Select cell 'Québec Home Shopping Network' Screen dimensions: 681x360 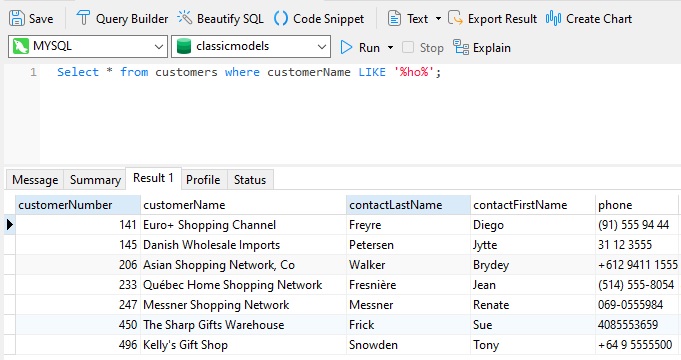[x=243, y=284]
